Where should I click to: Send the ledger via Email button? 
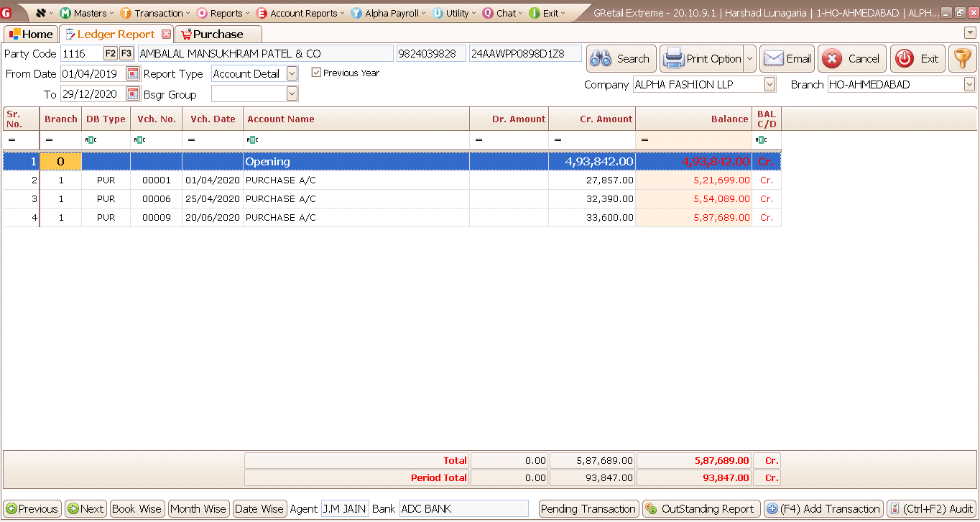point(787,59)
